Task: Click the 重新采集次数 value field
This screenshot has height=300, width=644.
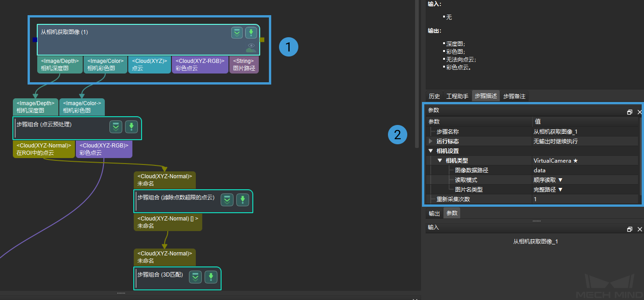Action: 584,199
